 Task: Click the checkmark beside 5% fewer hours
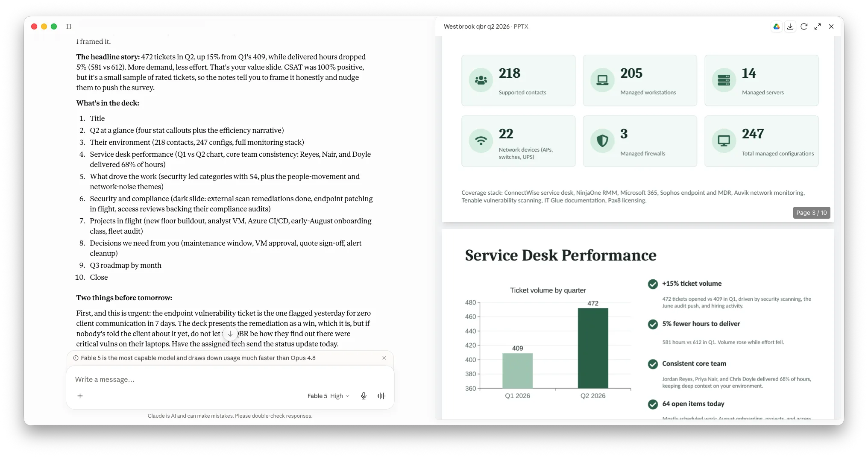coord(653,324)
